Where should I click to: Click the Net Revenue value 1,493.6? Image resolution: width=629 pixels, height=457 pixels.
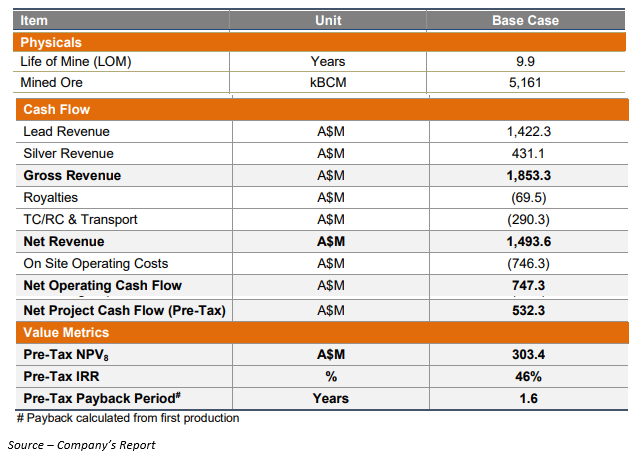pos(528,242)
